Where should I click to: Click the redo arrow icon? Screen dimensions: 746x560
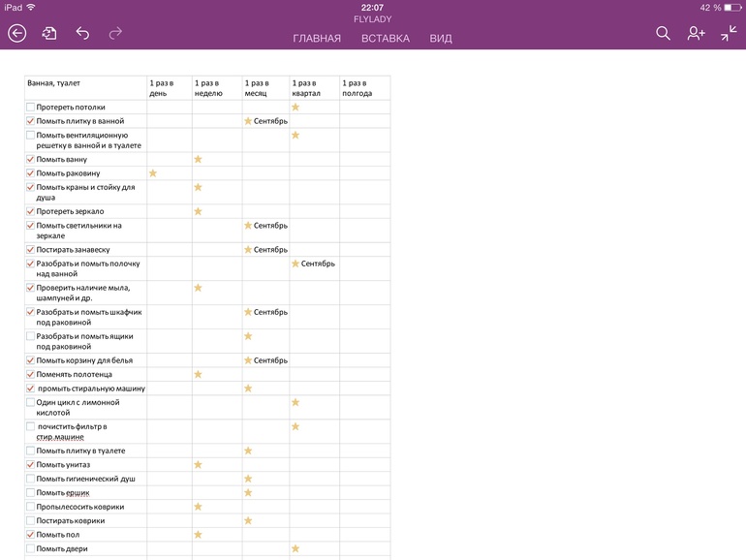tap(115, 33)
